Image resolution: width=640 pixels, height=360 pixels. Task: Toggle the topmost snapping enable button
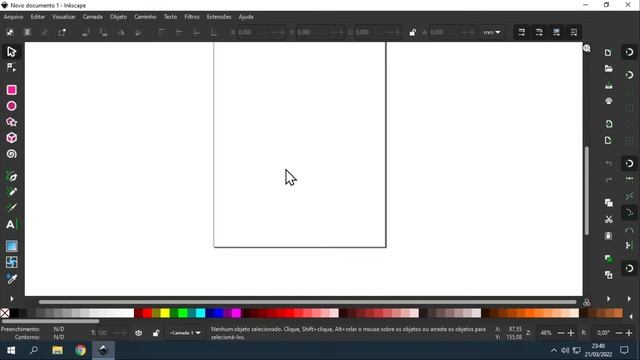(x=629, y=52)
